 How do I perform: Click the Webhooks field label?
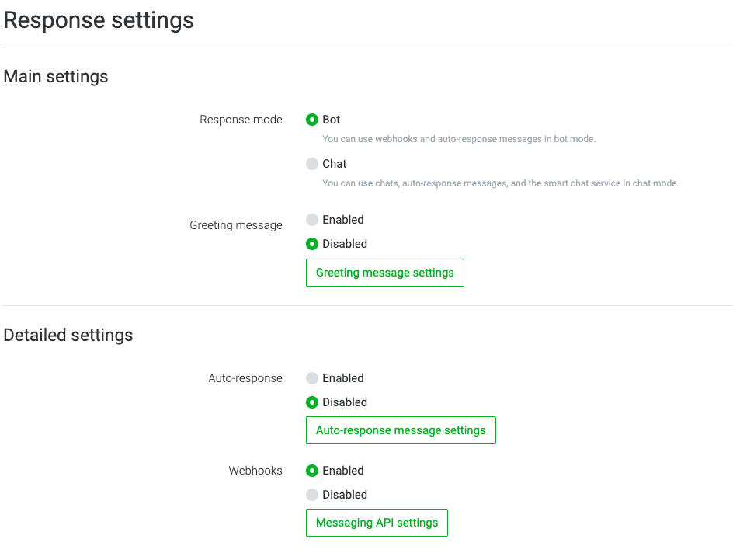pyautogui.click(x=255, y=471)
